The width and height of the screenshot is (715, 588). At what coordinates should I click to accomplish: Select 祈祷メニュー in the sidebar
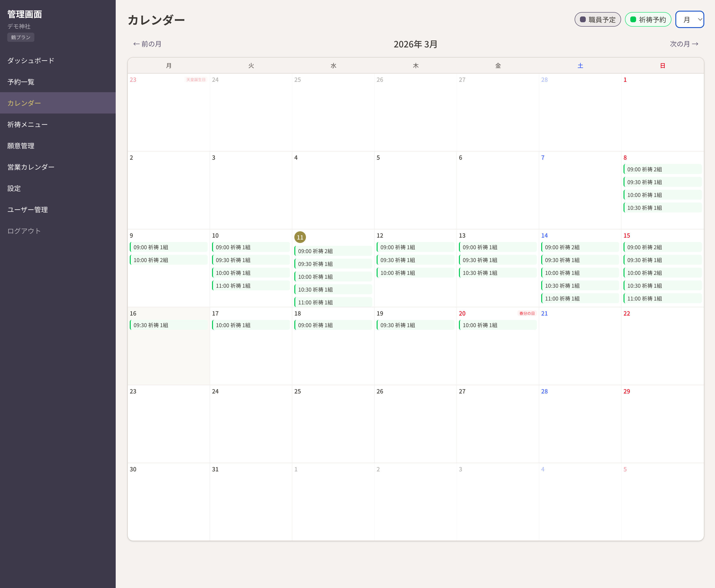(x=27, y=125)
